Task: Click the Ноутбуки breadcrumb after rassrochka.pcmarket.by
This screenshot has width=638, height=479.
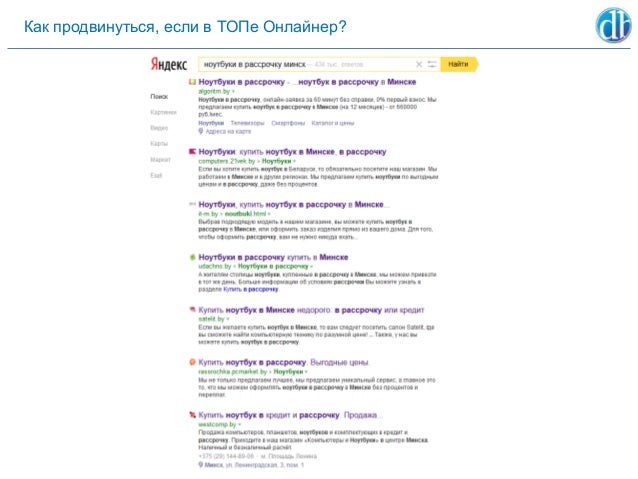Action: (x=288, y=372)
